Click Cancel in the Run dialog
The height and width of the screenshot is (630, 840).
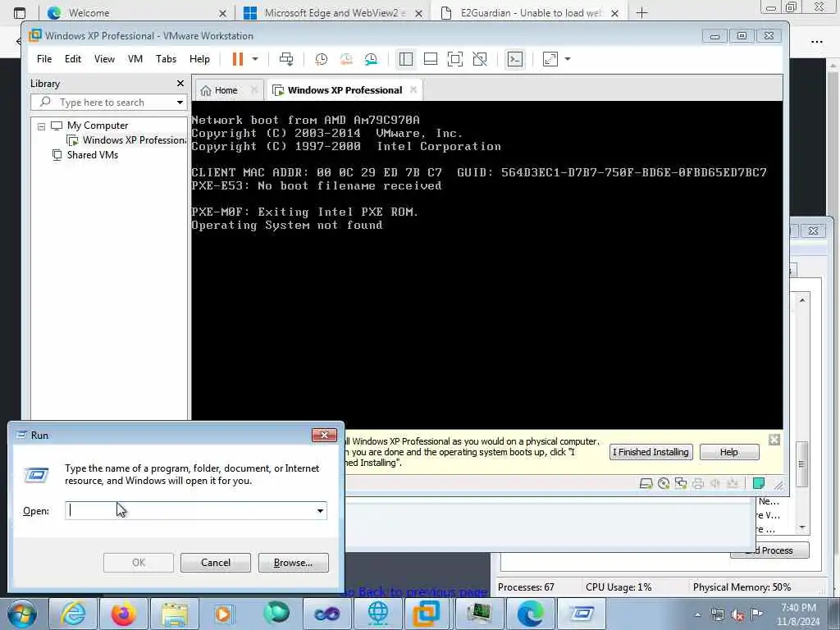tap(216, 563)
